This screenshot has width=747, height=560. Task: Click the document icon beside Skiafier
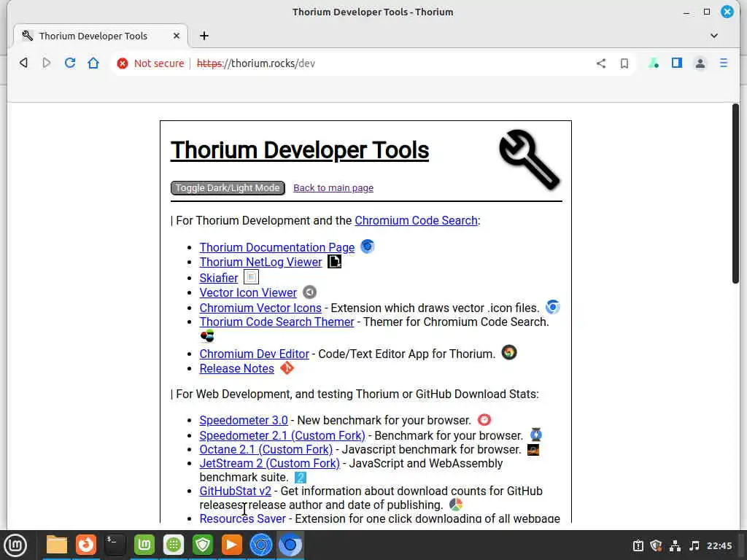251,276
